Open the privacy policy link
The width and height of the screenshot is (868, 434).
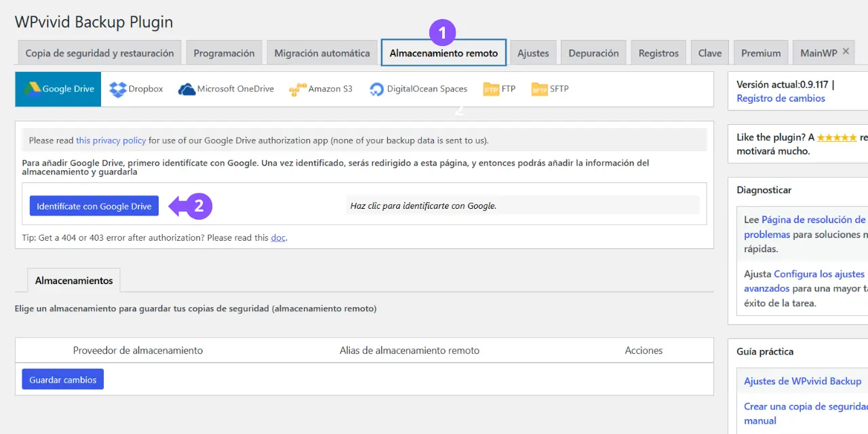pos(111,140)
